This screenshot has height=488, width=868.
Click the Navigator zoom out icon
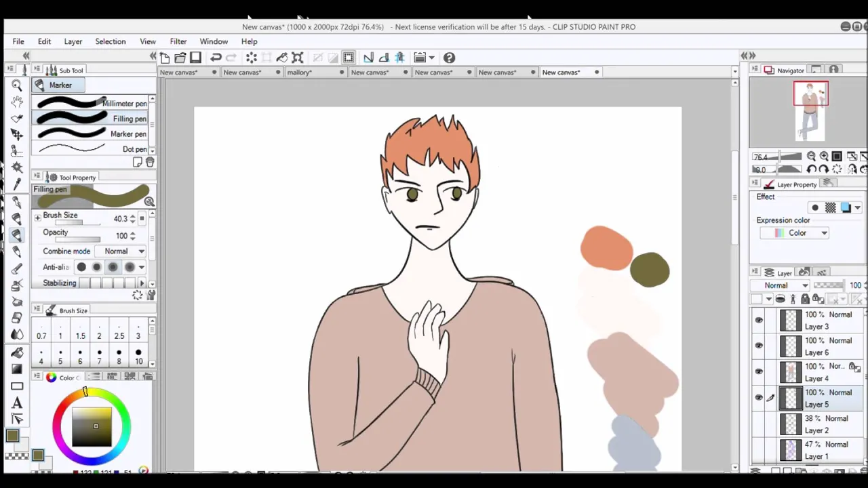[811, 157]
